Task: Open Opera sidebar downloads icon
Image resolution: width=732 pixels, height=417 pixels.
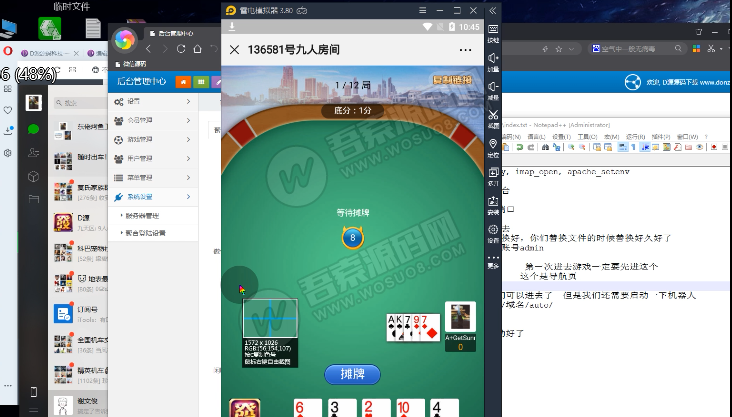Action: (x=8, y=131)
